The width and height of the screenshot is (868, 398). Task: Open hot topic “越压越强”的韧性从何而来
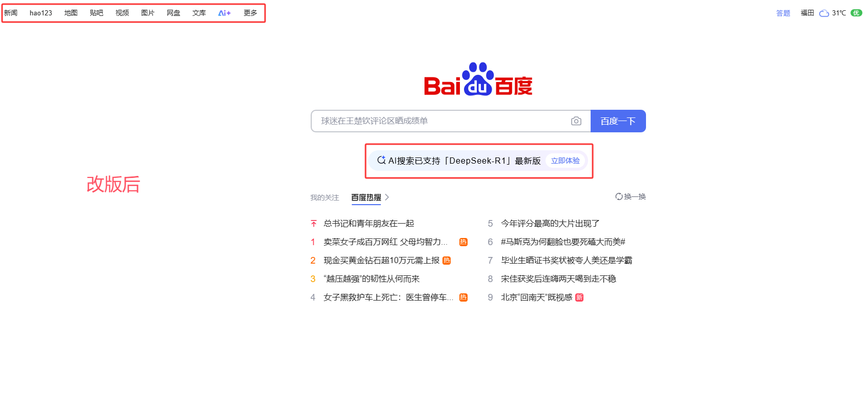[x=372, y=279]
